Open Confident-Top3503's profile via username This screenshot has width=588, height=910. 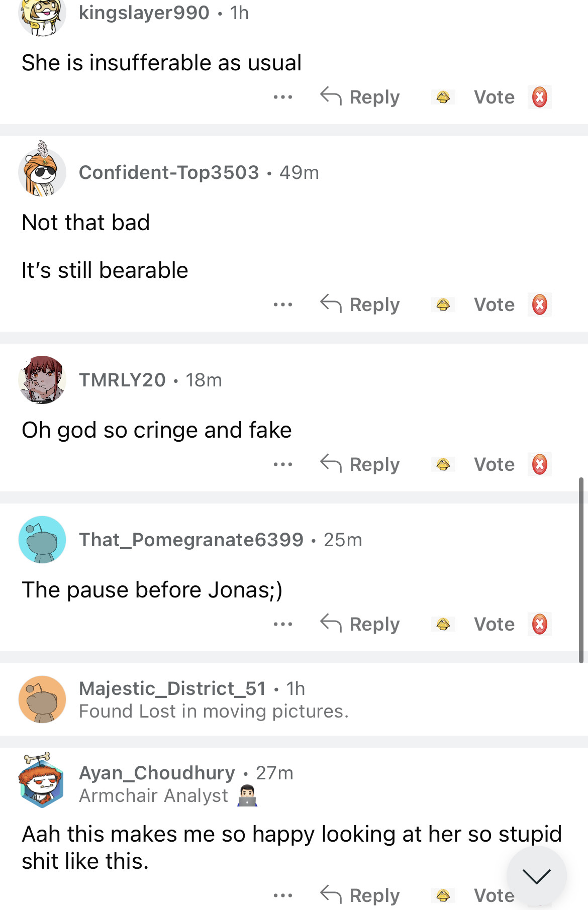click(169, 172)
